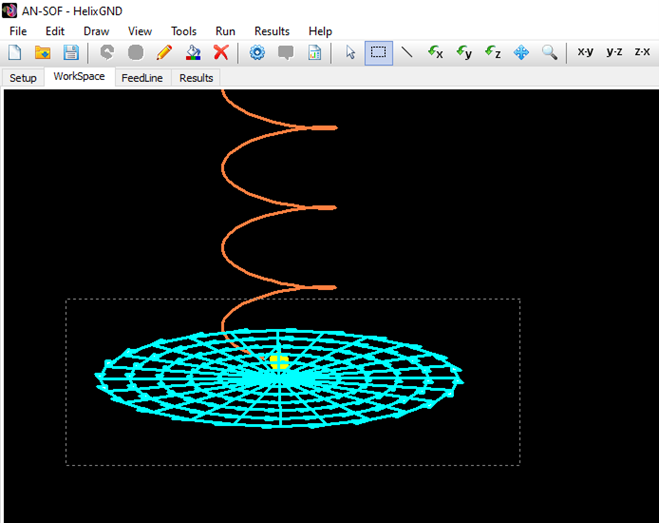Save the project with the floppy disk icon
This screenshot has height=523, width=659.
pyautogui.click(x=71, y=53)
